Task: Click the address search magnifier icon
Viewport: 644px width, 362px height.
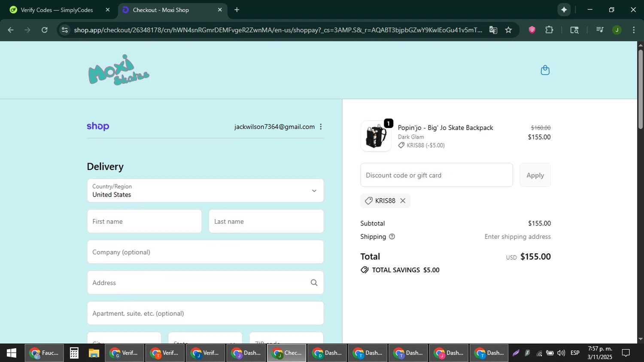Action: point(314,283)
